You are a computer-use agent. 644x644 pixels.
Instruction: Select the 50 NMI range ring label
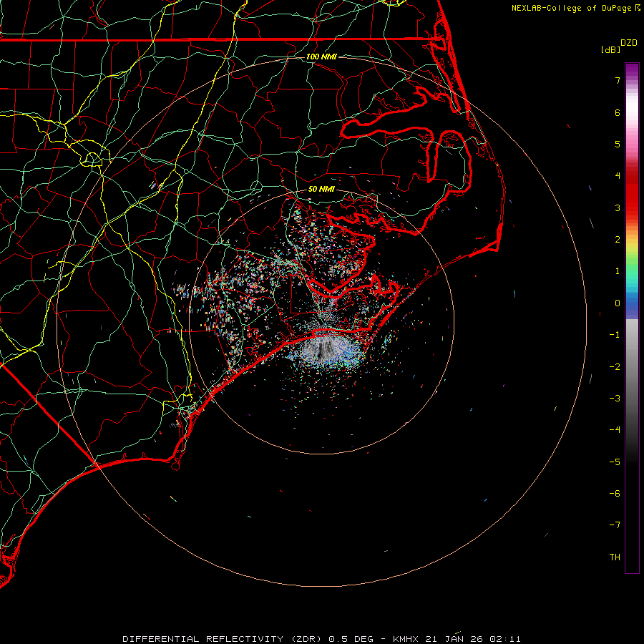point(321,189)
